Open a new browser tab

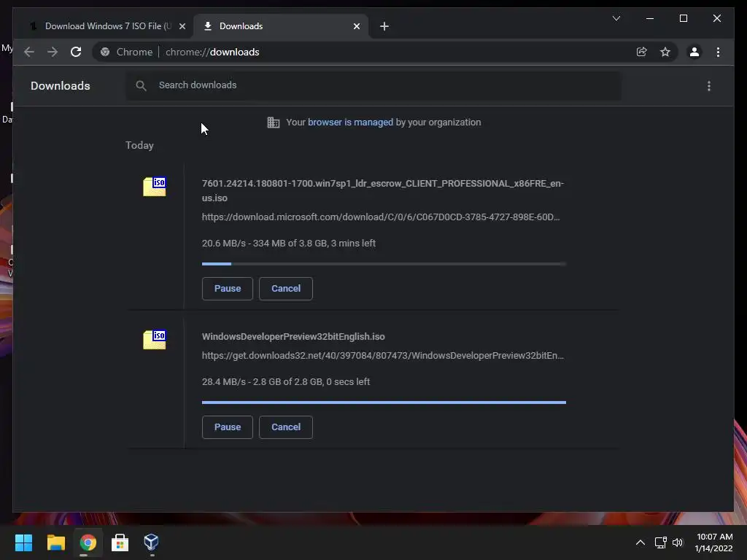[x=384, y=26]
